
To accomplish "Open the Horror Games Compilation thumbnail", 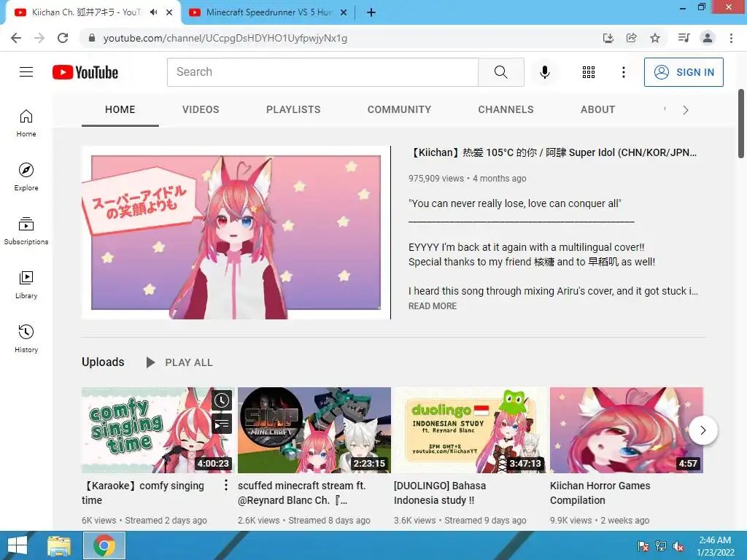I will click(627, 430).
